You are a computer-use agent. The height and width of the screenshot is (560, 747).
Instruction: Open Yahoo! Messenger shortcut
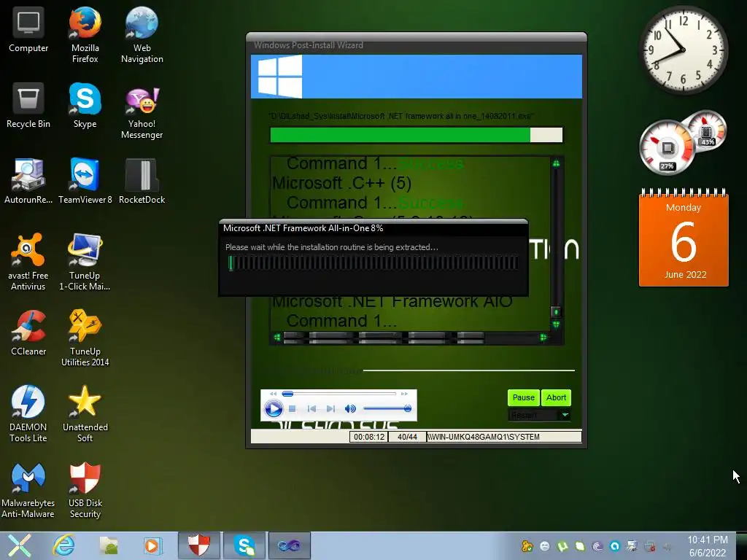142,112
